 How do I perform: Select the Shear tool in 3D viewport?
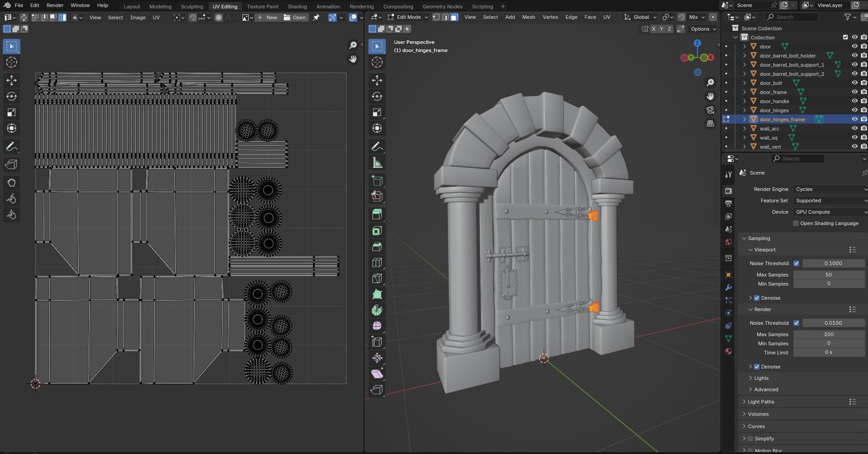point(377,374)
